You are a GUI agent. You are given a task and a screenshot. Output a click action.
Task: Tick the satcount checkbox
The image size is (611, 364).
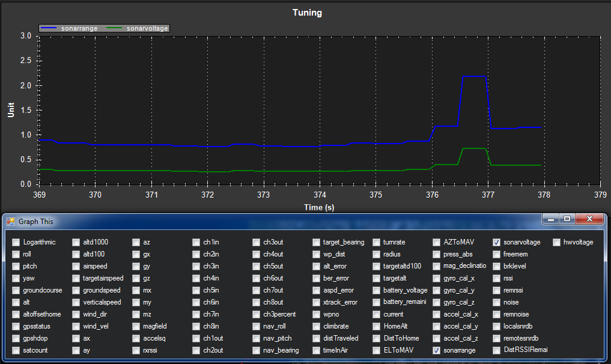click(x=16, y=350)
